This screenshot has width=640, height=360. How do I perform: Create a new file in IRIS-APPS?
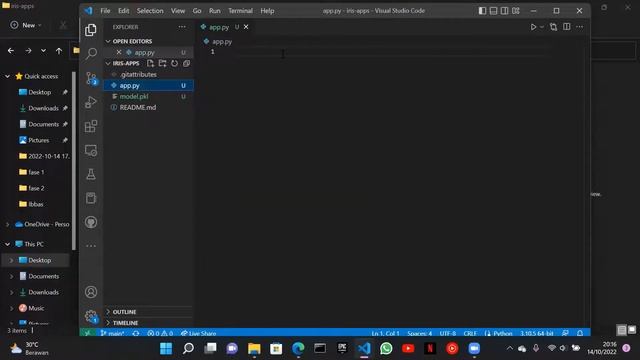[x=150, y=63]
